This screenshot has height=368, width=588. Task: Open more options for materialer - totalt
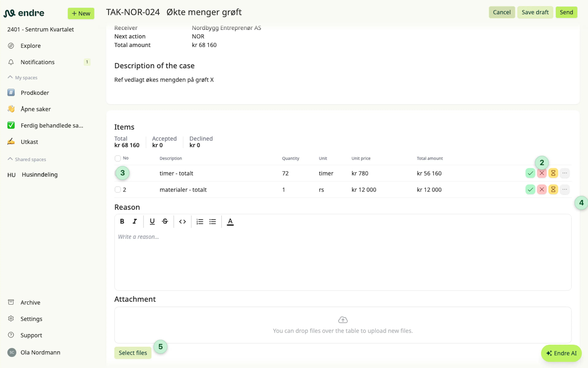(x=564, y=189)
